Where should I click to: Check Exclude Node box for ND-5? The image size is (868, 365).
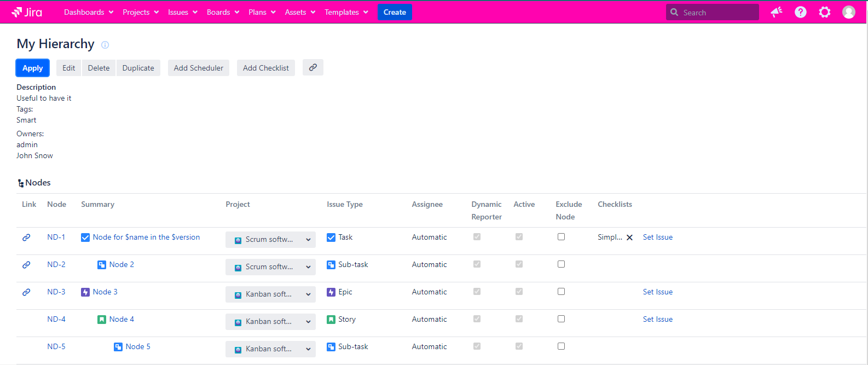point(561,346)
